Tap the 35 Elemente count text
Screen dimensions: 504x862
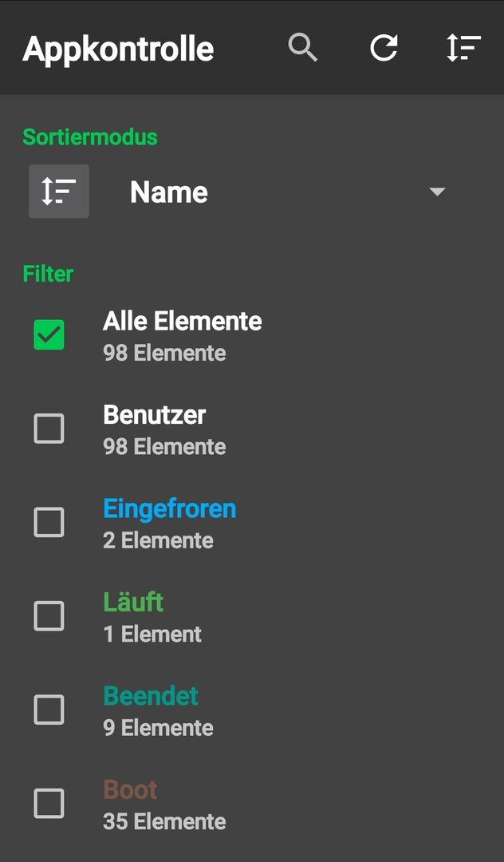(x=164, y=821)
